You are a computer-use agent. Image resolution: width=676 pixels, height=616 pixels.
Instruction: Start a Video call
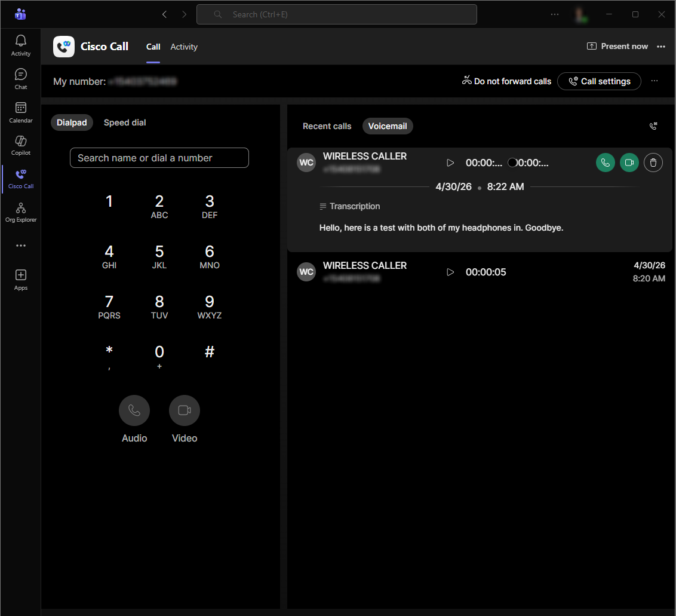tap(185, 410)
